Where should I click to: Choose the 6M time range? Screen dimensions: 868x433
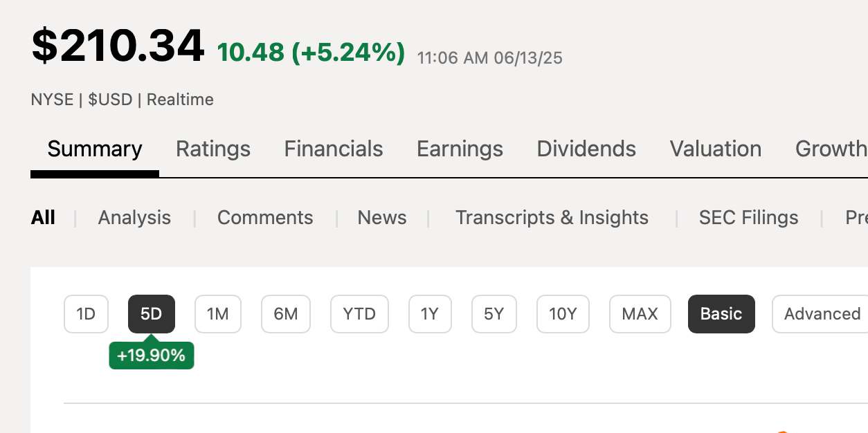286,314
